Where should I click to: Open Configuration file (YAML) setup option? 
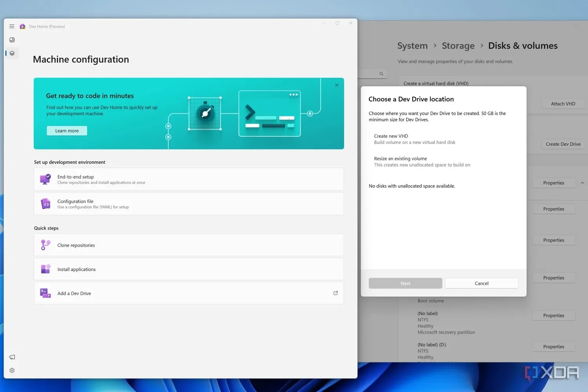pyautogui.click(x=189, y=204)
